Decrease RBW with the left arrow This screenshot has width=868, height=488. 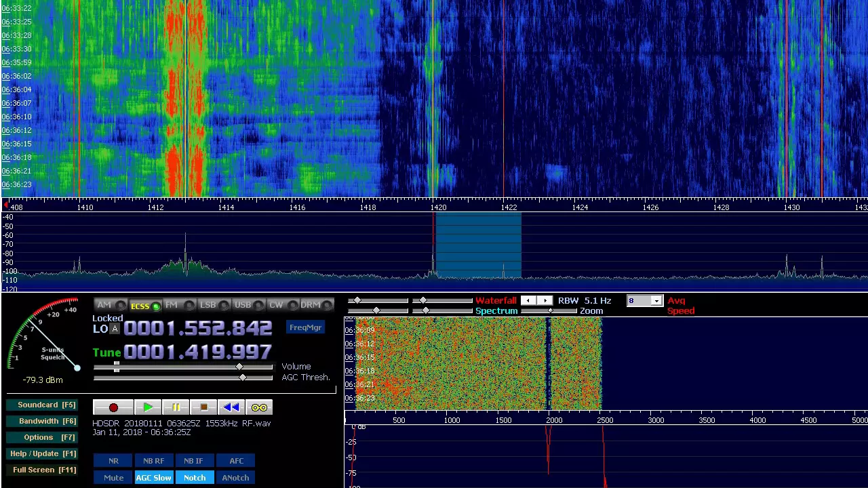[x=528, y=301]
